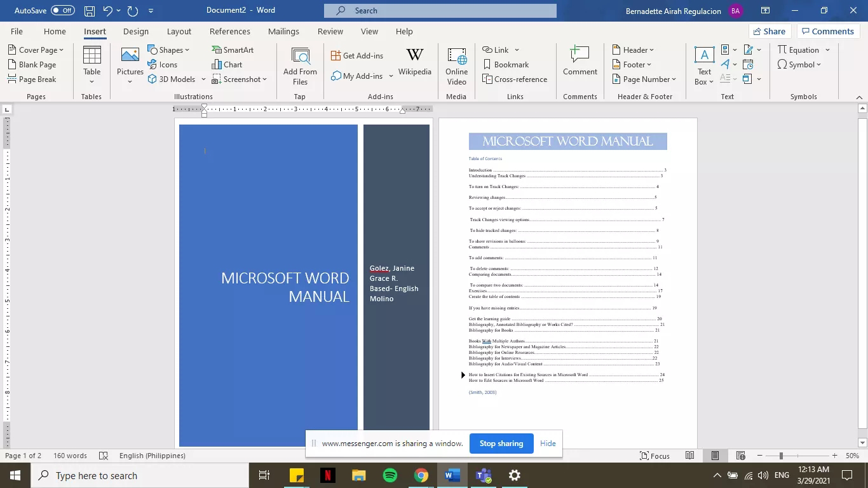Image resolution: width=868 pixels, height=488 pixels.
Task: Click the Search box in title bar
Action: click(440, 11)
